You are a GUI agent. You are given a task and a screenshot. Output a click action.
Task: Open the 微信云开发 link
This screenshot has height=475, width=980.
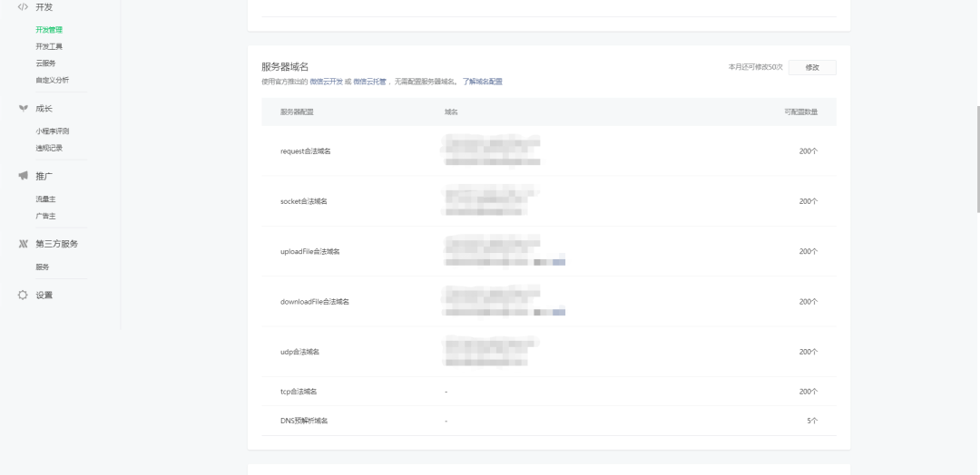click(325, 82)
